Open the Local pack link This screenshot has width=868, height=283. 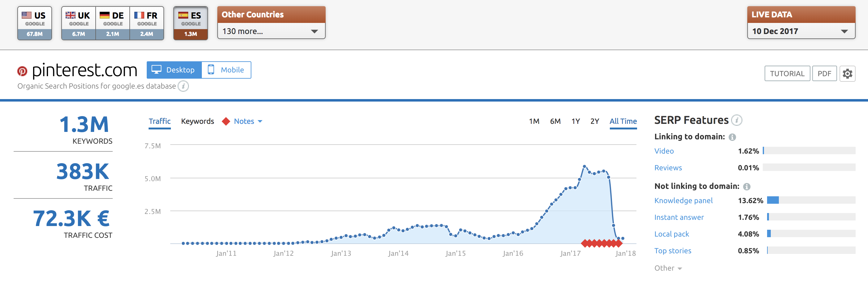[671, 234]
